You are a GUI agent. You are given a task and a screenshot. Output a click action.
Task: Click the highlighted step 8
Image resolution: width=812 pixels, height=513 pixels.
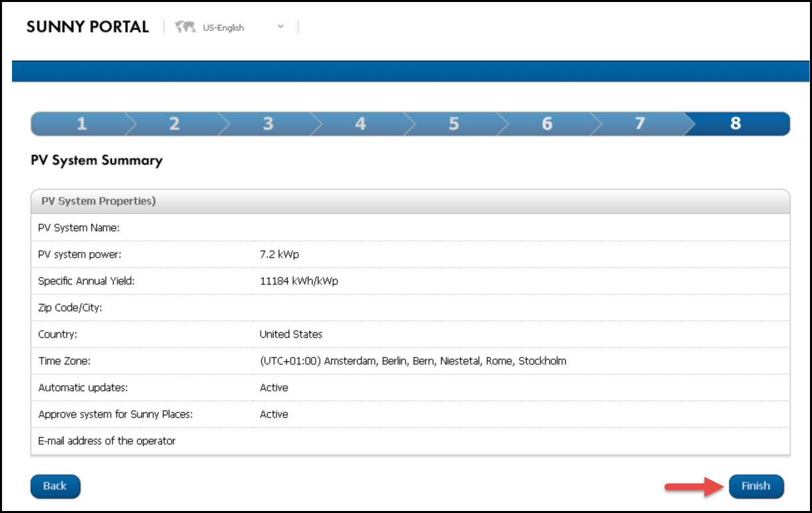coord(736,123)
